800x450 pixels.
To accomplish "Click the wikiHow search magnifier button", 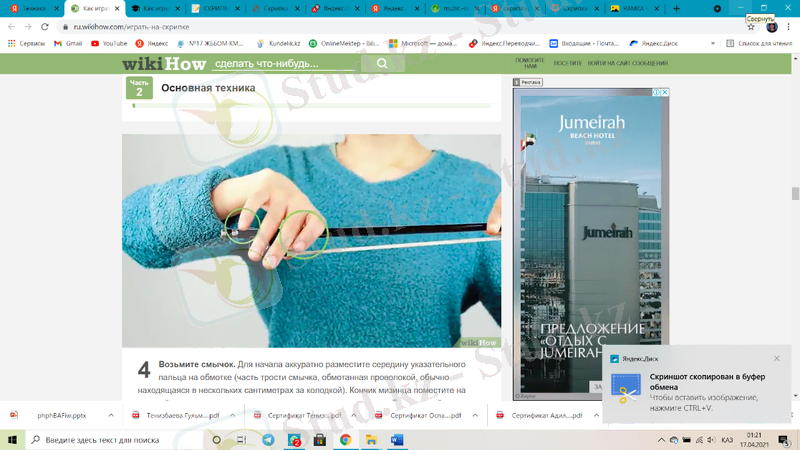I will [x=382, y=63].
